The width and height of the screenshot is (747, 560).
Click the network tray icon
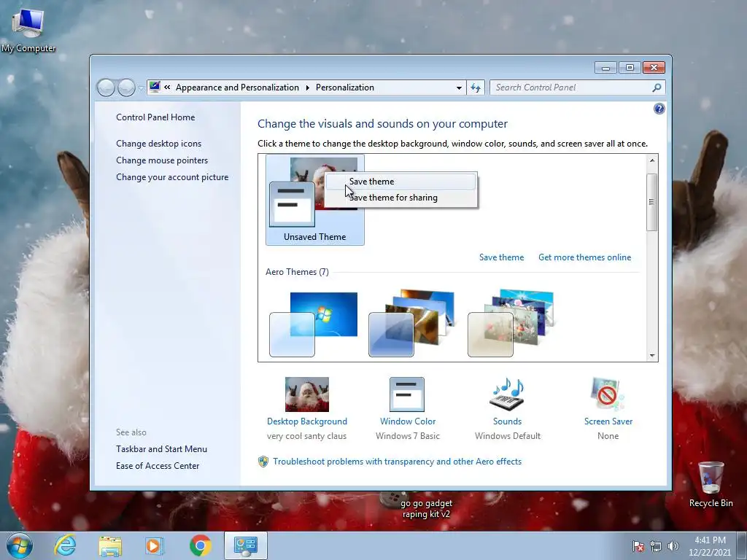point(656,546)
